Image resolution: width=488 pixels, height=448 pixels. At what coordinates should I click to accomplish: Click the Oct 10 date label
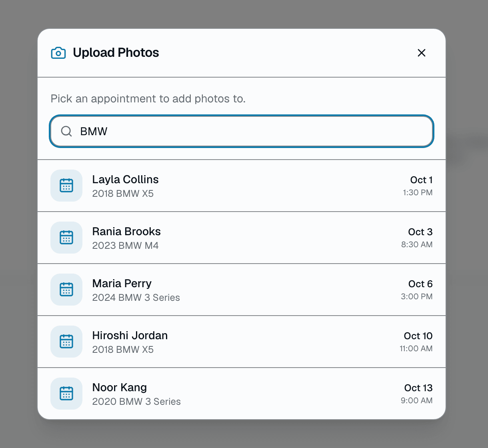click(x=418, y=336)
